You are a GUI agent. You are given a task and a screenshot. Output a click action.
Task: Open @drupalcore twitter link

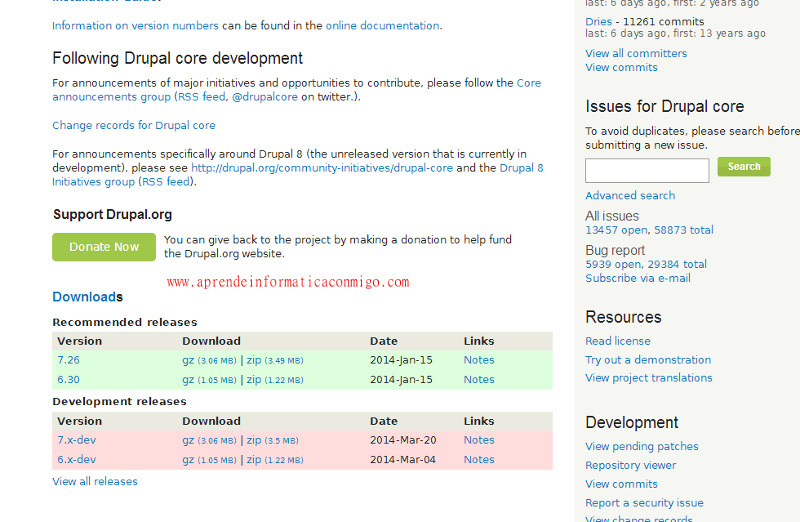265,97
